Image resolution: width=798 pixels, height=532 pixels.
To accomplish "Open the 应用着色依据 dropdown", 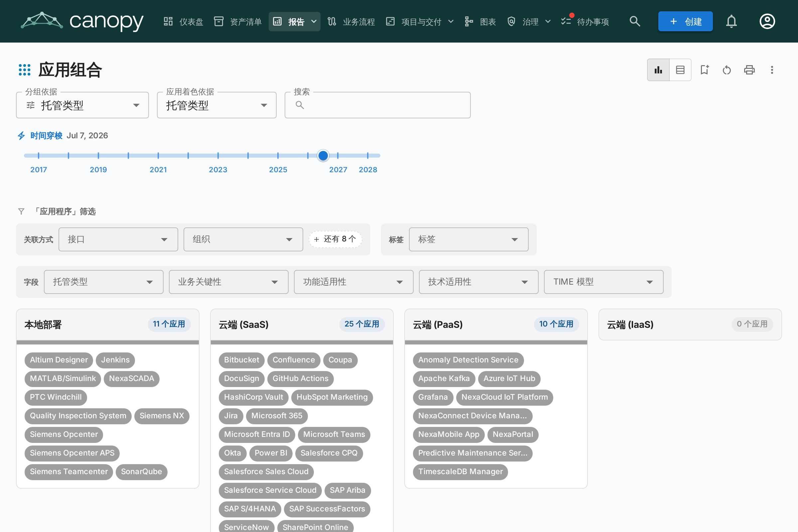I will coord(217,105).
